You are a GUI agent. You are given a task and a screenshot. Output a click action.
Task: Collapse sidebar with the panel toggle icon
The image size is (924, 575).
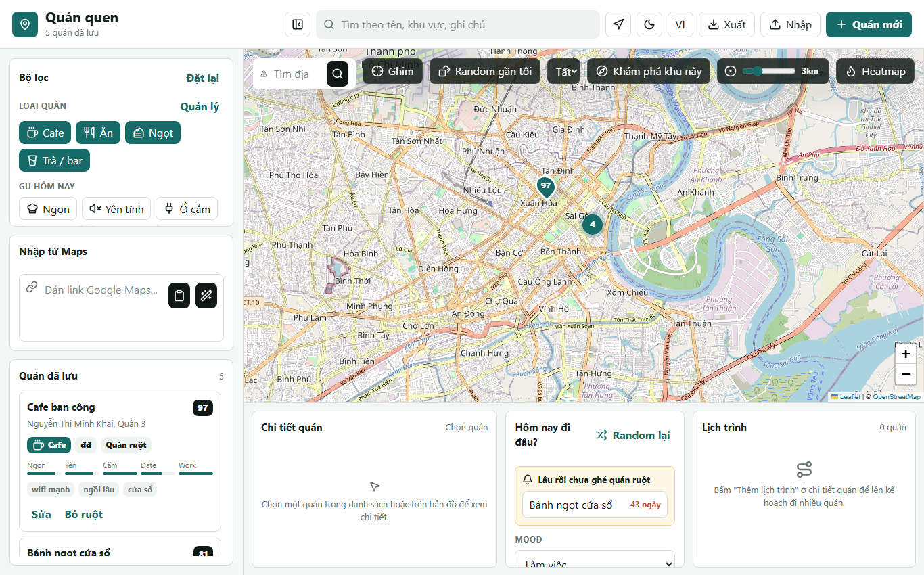(298, 24)
